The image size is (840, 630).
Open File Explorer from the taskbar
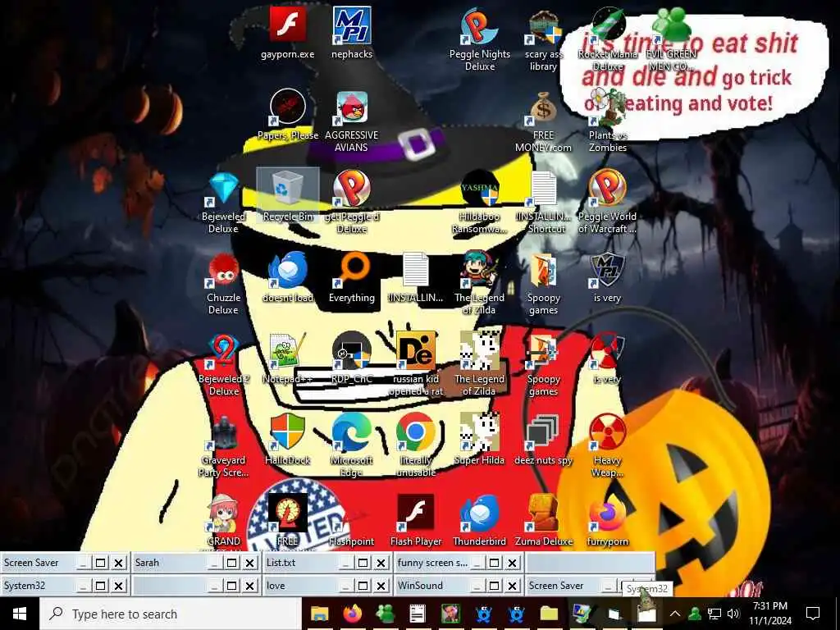point(320,614)
